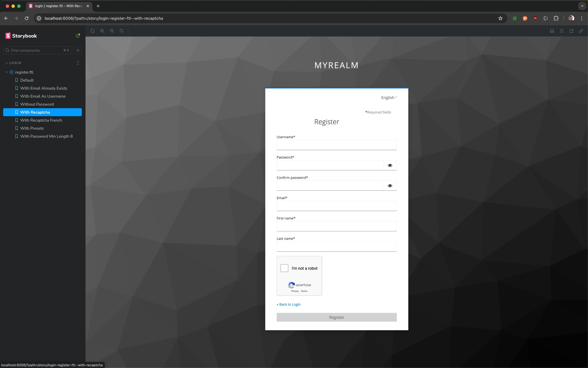
Task: Select the With Recaptcha French story
Action: (41, 120)
